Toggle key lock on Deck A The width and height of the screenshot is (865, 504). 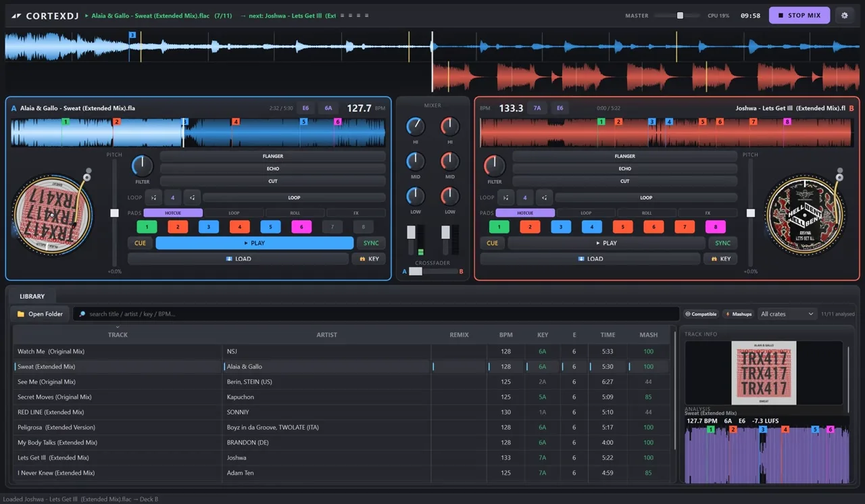click(x=369, y=259)
